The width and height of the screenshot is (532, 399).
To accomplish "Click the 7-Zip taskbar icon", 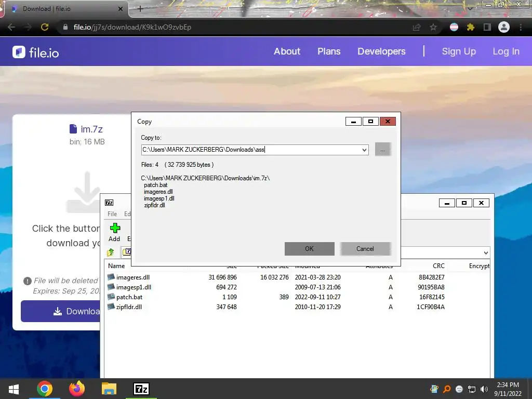I will coord(141,389).
